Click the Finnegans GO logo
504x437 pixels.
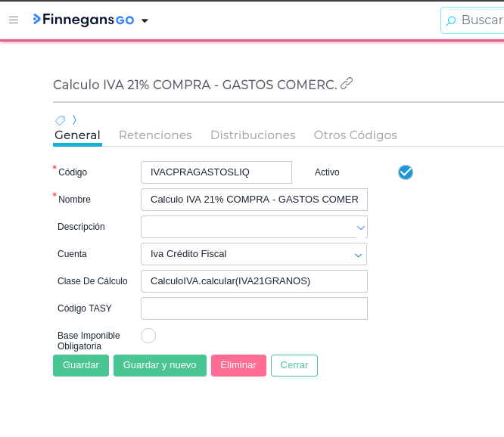83,20
